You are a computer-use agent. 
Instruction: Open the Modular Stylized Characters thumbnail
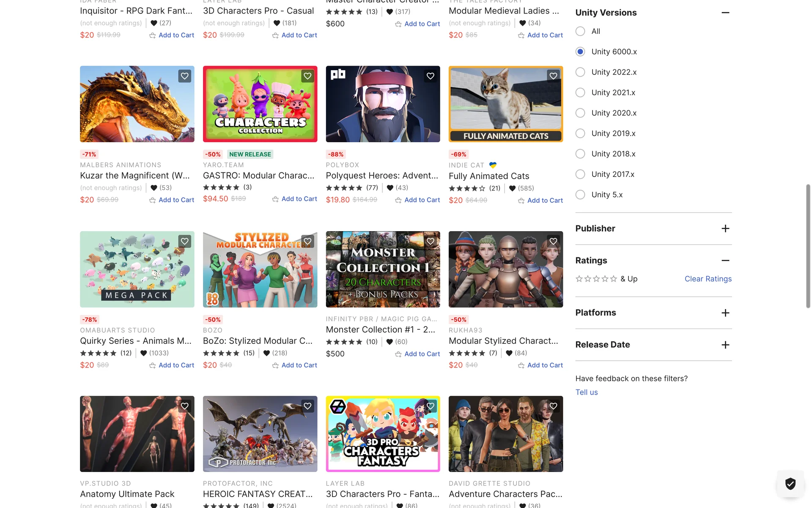(505, 269)
